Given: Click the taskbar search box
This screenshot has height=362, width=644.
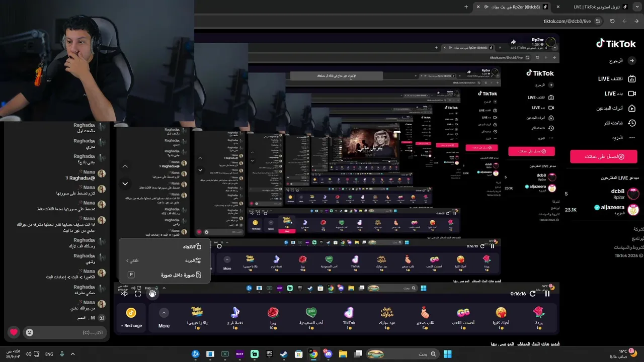Looking at the screenshot, I should pyautogui.click(x=403, y=354).
